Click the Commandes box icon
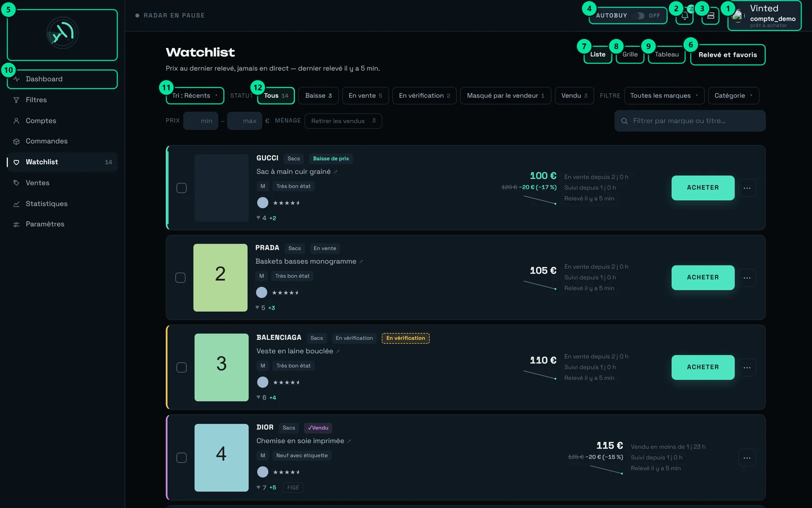 pyautogui.click(x=16, y=141)
